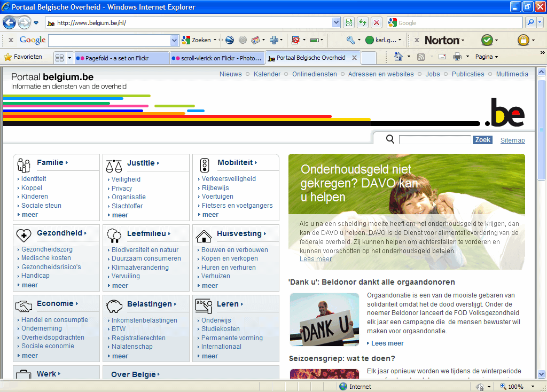This screenshot has width=547, height=392.
Task: Click the Mobiliteit traffic light icon
Action: 205,166
